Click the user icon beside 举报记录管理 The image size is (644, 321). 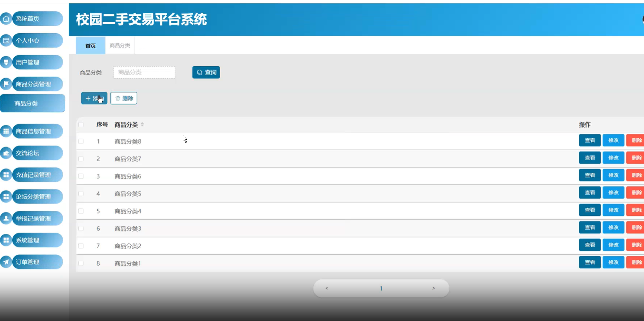point(6,218)
